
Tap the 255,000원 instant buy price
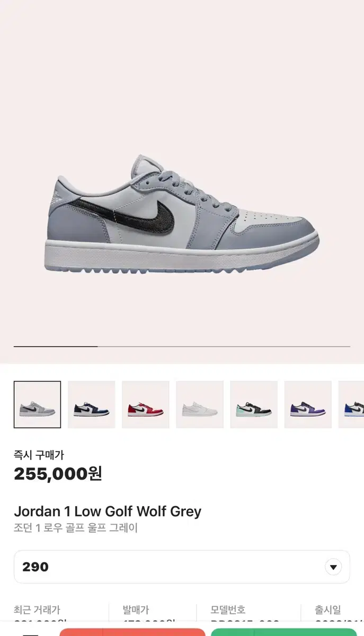pos(58,473)
